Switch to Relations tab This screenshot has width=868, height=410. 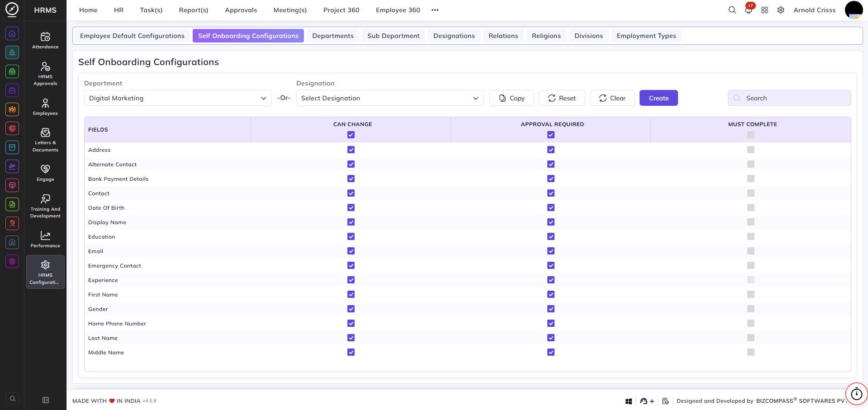pos(503,36)
